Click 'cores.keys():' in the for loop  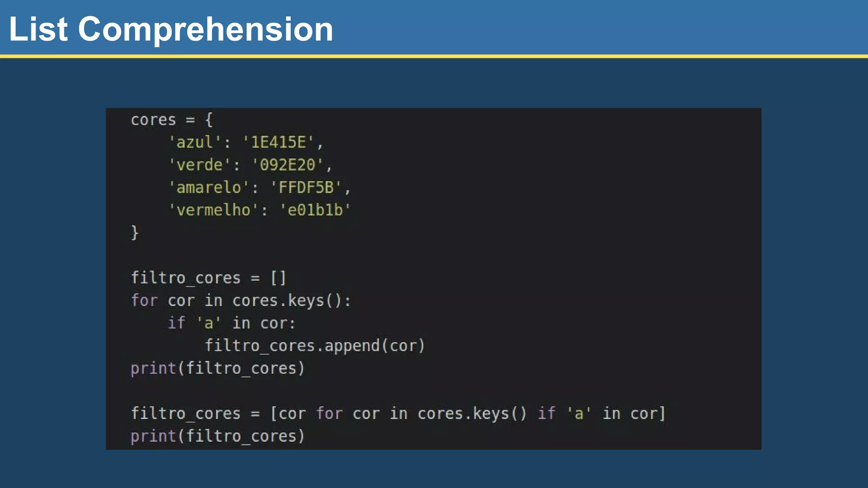tap(292, 300)
